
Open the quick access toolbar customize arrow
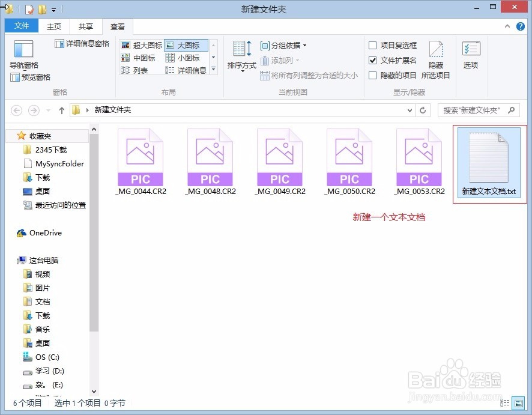53,10
